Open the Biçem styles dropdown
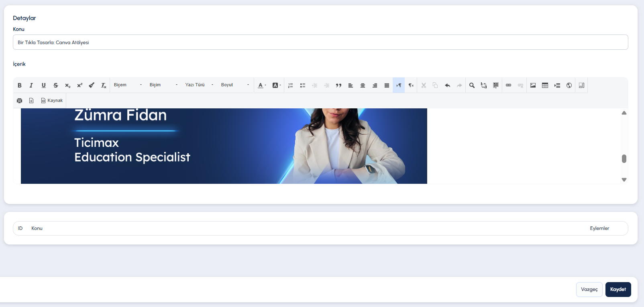Viewport: 644px width, 307px height. (128, 85)
